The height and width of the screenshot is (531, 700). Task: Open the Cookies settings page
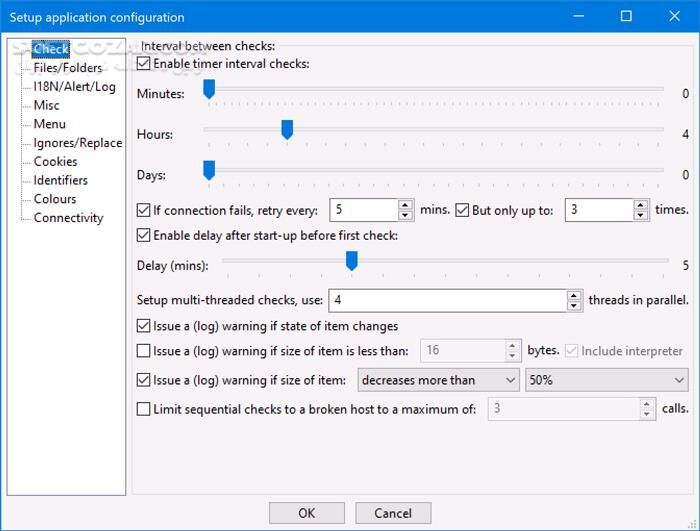click(x=55, y=162)
